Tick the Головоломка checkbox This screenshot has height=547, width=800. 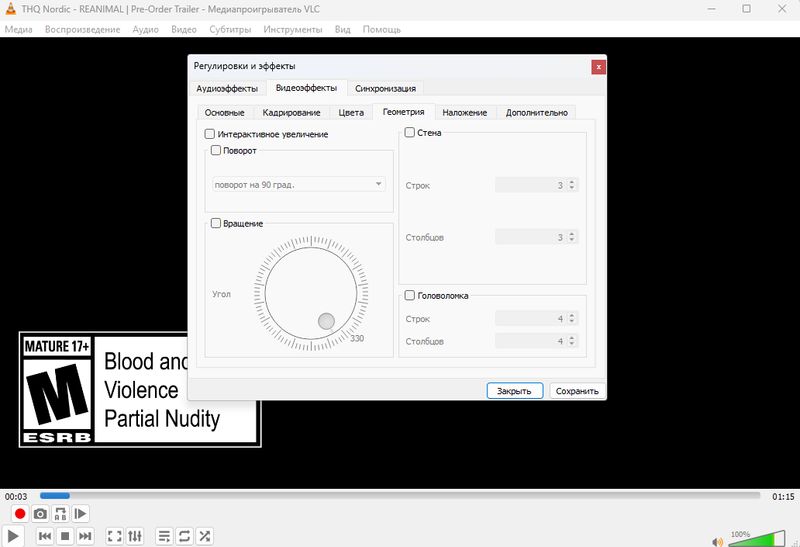click(x=410, y=295)
